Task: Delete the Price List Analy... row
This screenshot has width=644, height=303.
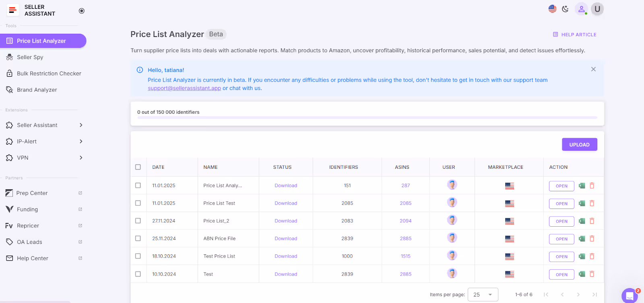Action: coord(592,186)
